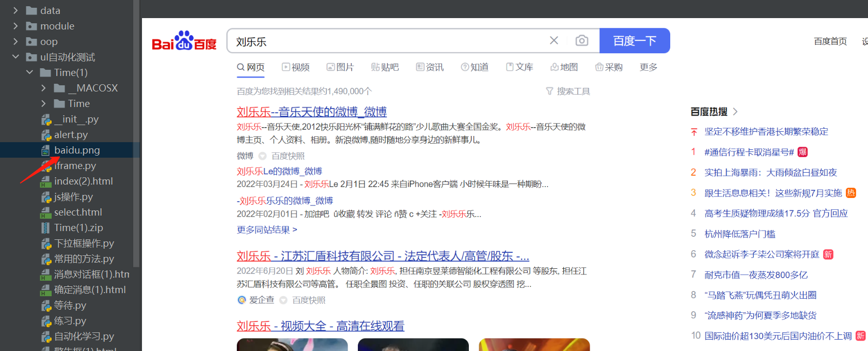Image resolution: width=868 pixels, height=351 pixels.
Task: Switch to the 视频 tab
Action: point(295,67)
